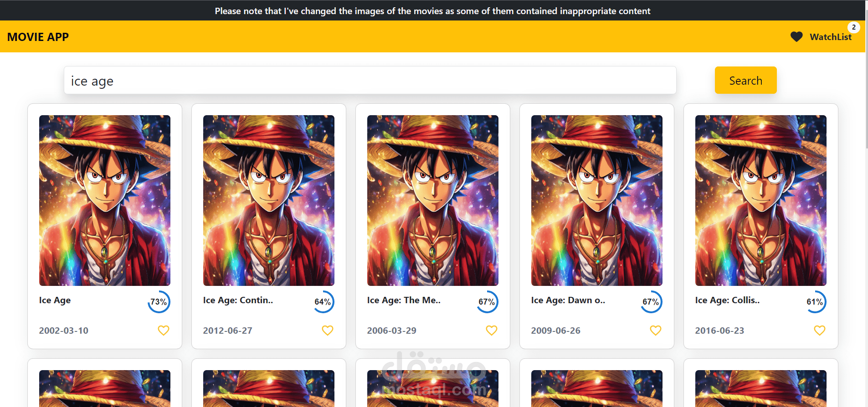
Task: Click the WatchList count badge showing 2
Action: click(x=854, y=27)
